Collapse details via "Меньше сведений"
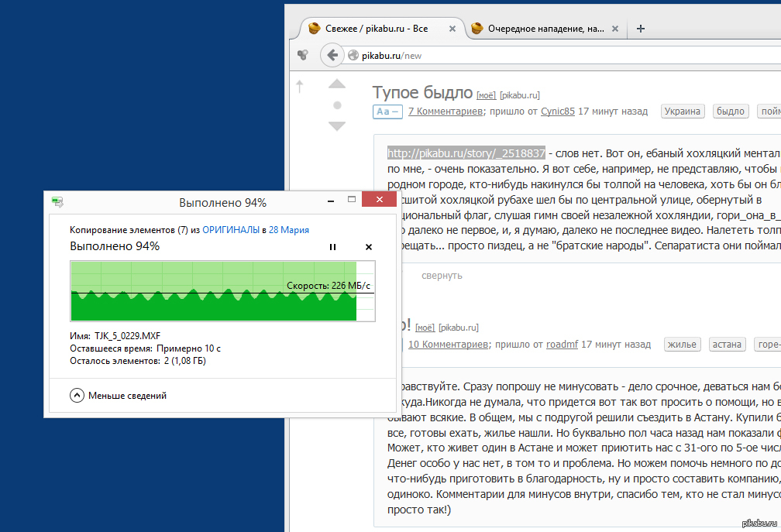 (119, 396)
